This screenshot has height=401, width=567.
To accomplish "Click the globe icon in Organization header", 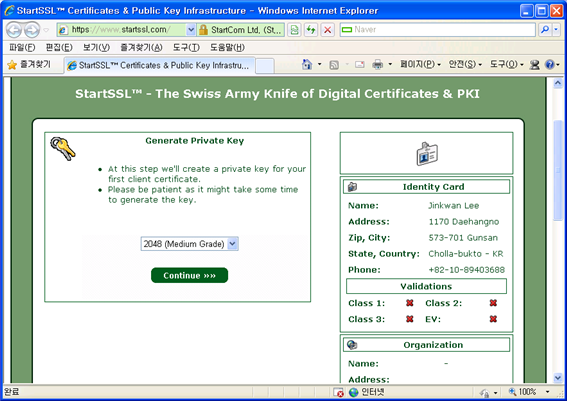I will click(x=352, y=345).
